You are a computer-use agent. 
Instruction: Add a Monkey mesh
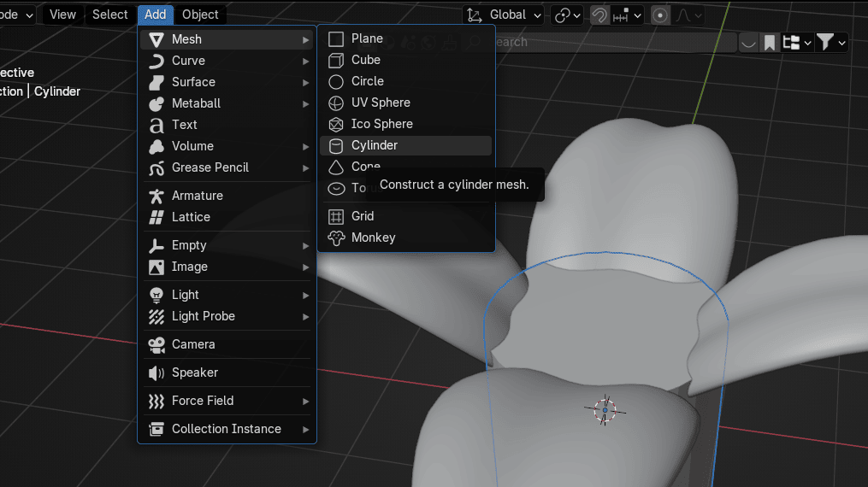coord(373,238)
